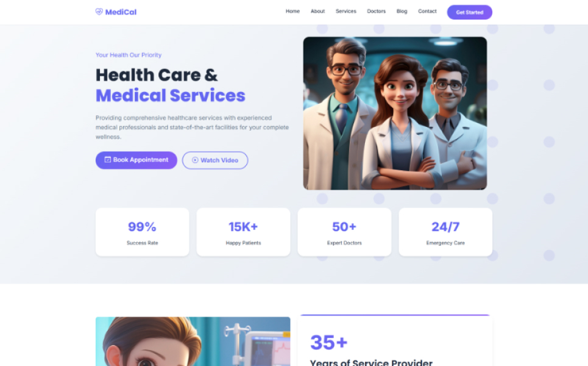
Task: Navigate to Contact page
Action: click(427, 11)
